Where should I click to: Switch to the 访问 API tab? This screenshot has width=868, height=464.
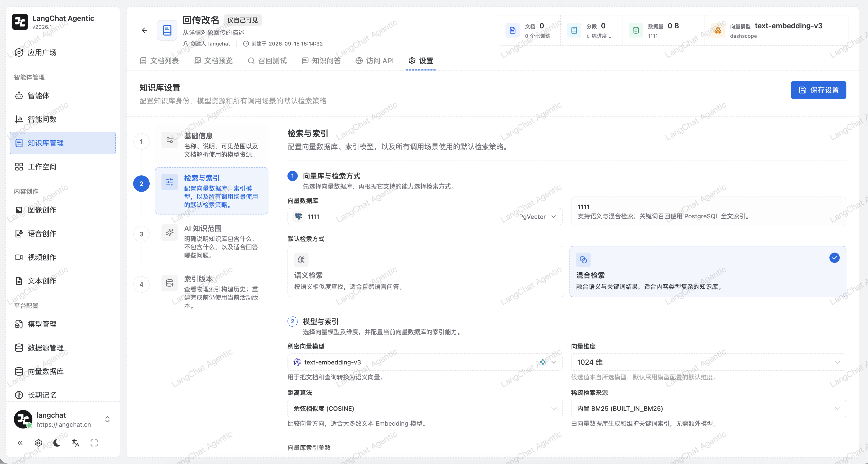coord(374,61)
